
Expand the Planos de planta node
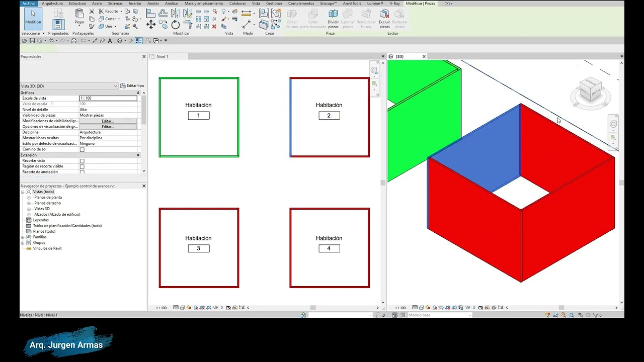coord(29,198)
